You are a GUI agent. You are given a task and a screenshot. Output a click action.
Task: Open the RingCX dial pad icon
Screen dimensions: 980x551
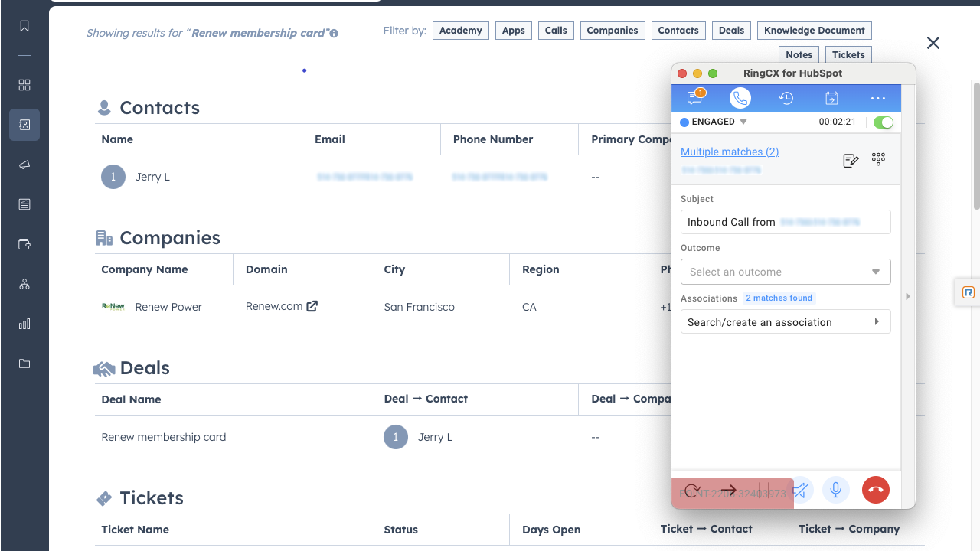click(x=879, y=159)
